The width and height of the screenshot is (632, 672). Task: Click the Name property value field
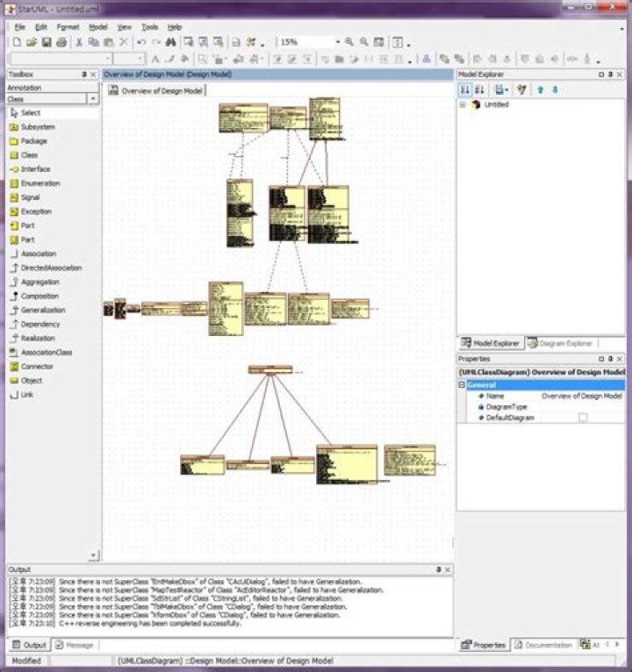[x=582, y=396]
